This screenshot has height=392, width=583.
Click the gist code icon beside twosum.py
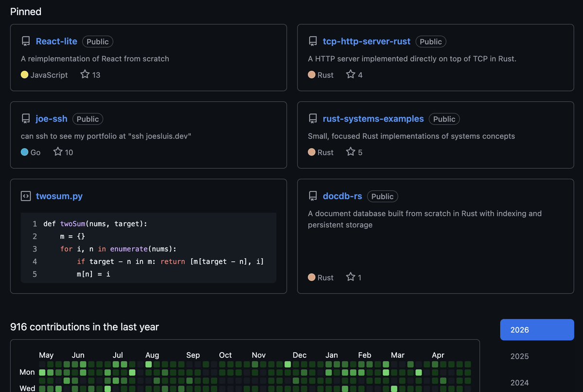point(26,196)
